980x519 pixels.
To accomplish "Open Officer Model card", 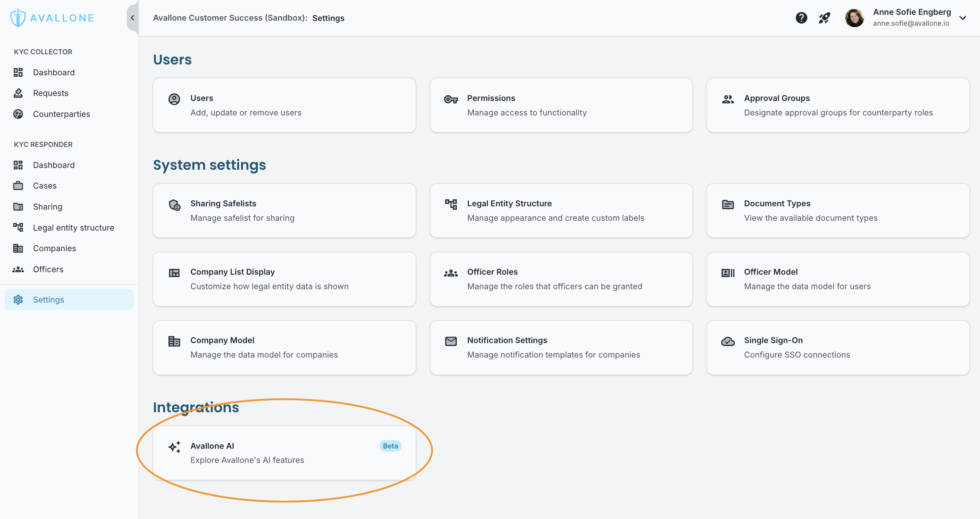I will click(x=838, y=279).
